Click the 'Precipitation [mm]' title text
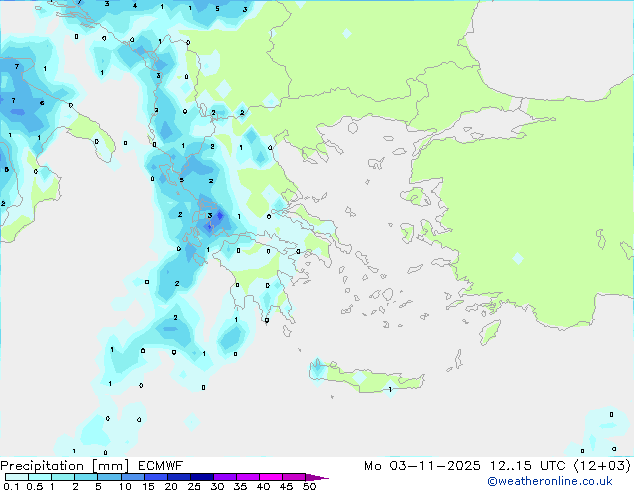The width and height of the screenshot is (634, 490). [x=65, y=466]
